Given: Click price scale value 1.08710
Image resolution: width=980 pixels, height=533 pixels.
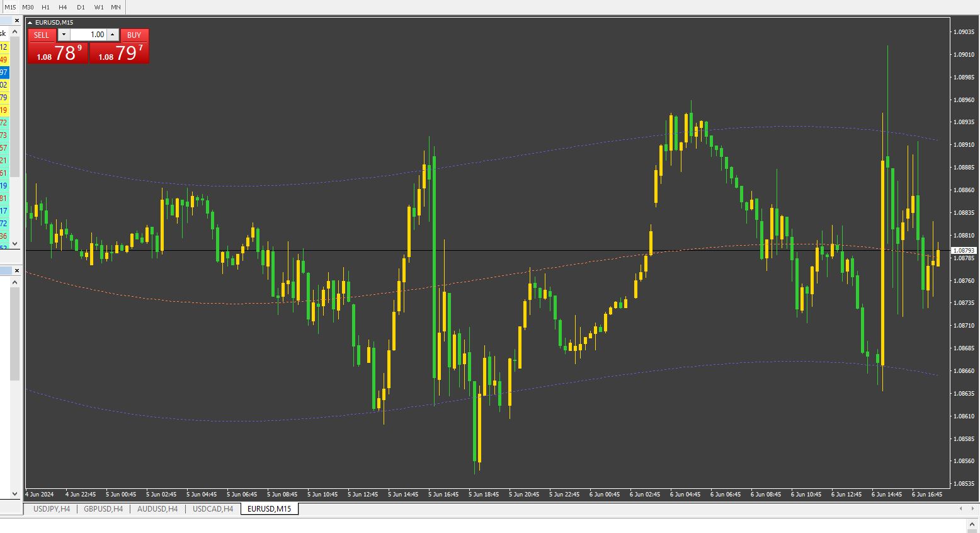Looking at the screenshot, I should coord(964,326).
